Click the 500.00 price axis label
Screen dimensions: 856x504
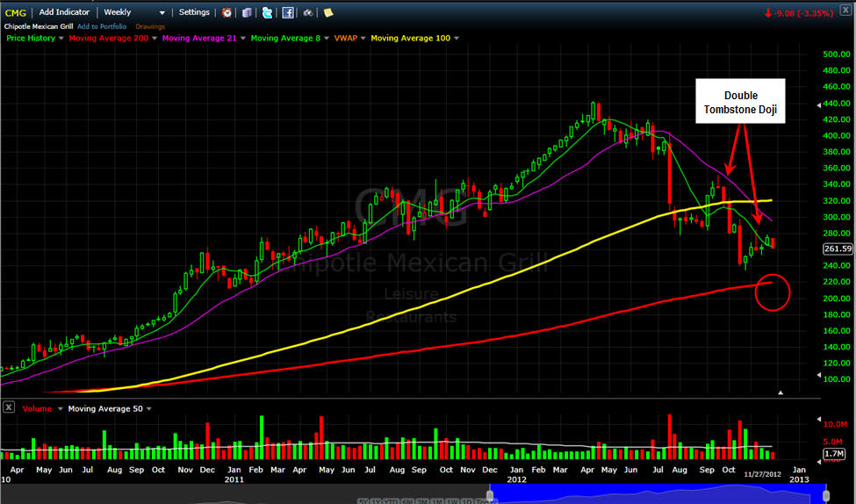(837, 54)
